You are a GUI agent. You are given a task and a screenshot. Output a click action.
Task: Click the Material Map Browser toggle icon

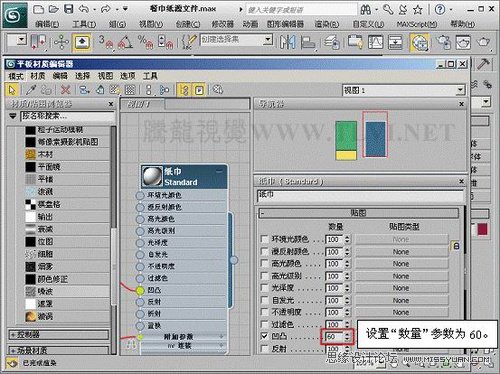click(184, 90)
